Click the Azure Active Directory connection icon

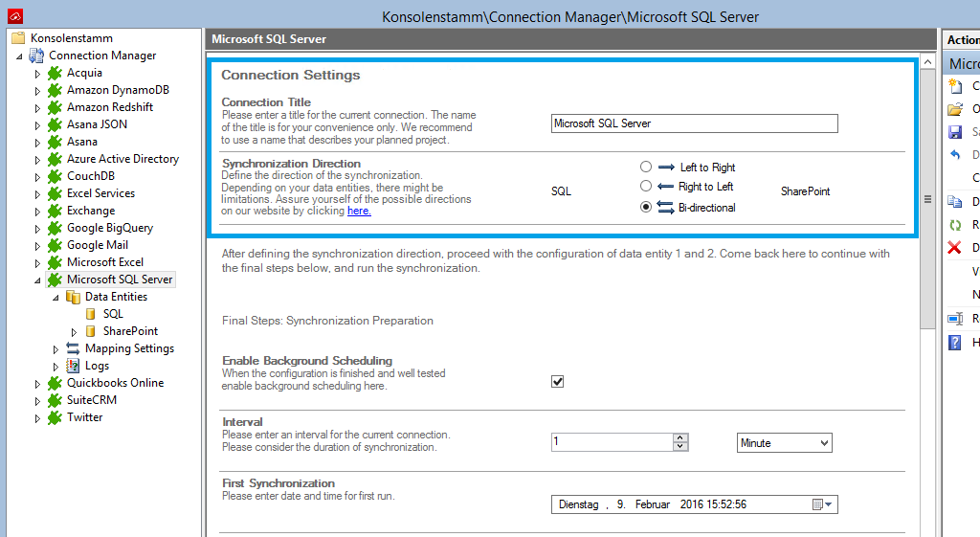tap(55, 159)
